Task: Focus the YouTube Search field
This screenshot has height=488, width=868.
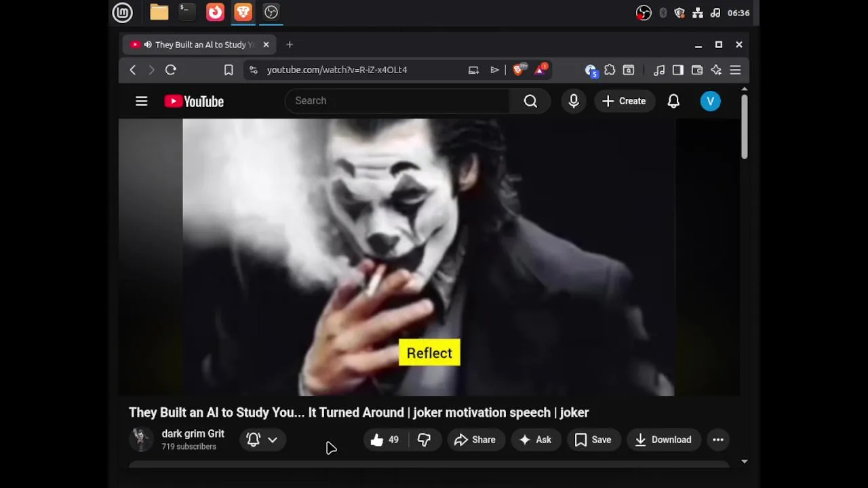Action: tap(397, 101)
